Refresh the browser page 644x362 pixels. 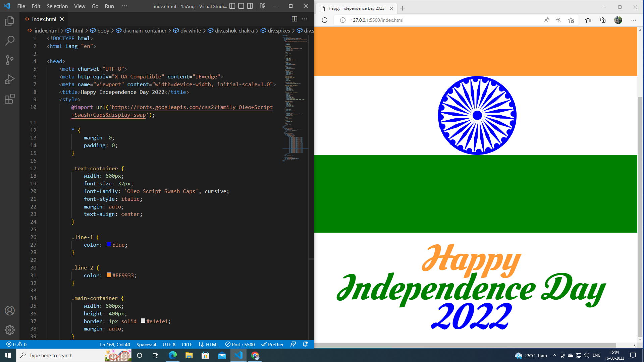click(324, 20)
